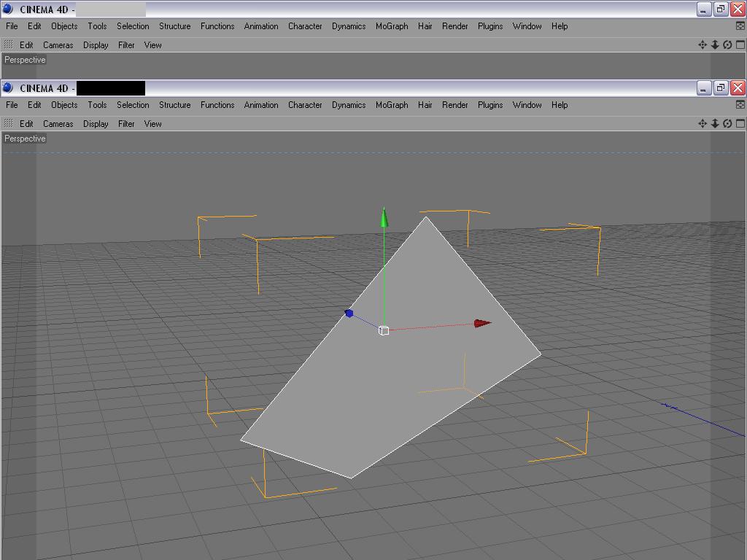
Task: Open the Plugins menu in the background window
Action: pos(490,26)
